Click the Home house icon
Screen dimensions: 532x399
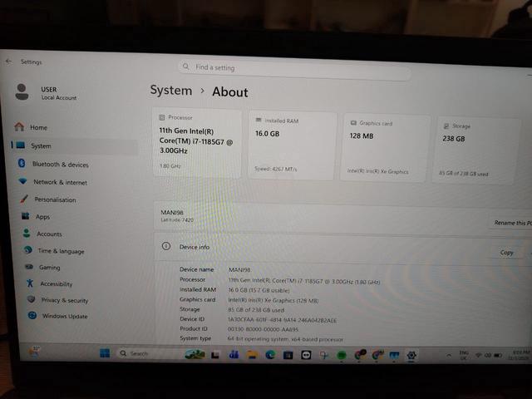click(19, 127)
